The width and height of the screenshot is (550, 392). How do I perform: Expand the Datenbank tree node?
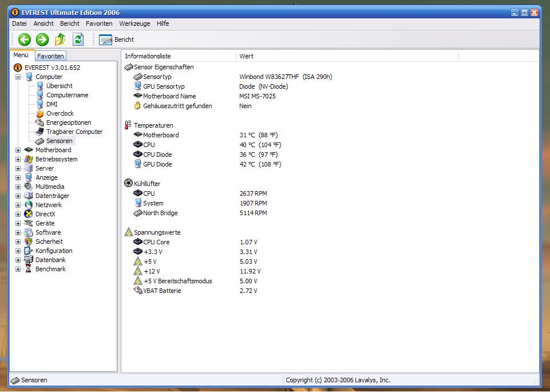click(18, 260)
